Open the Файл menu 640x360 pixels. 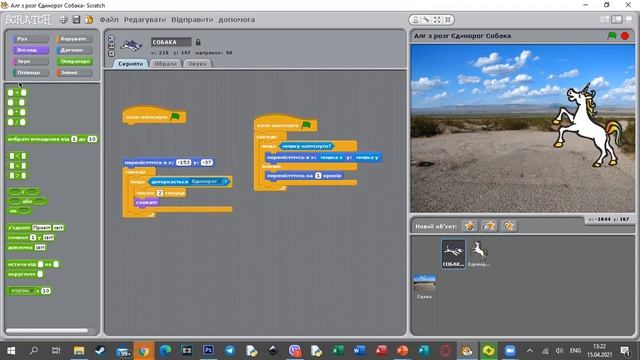[x=109, y=20]
